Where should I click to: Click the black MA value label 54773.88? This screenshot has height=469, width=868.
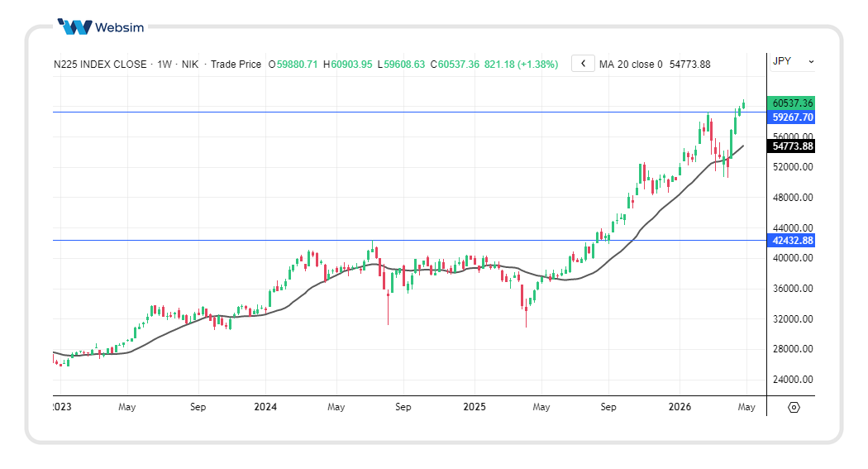pos(792,146)
